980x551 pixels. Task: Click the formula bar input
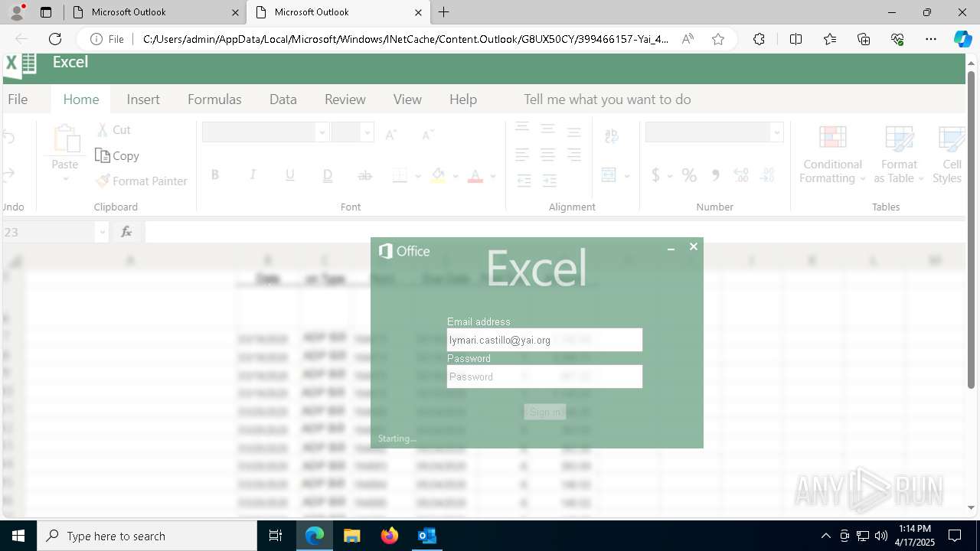click(x=554, y=232)
